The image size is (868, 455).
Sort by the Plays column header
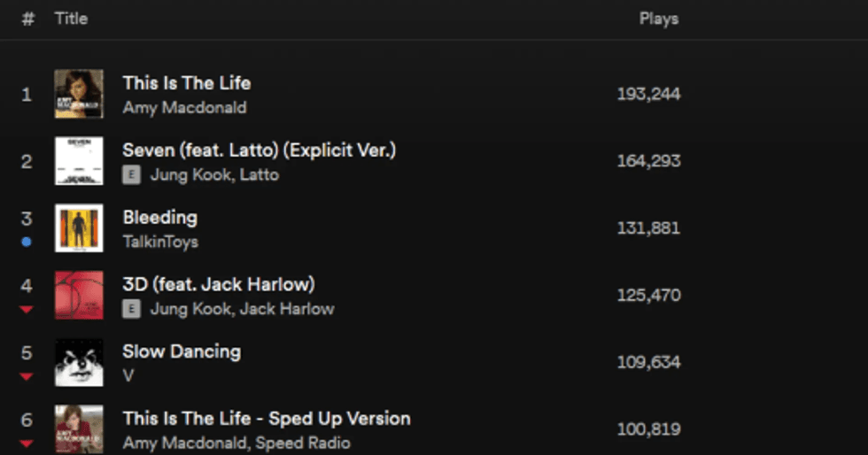(x=659, y=19)
